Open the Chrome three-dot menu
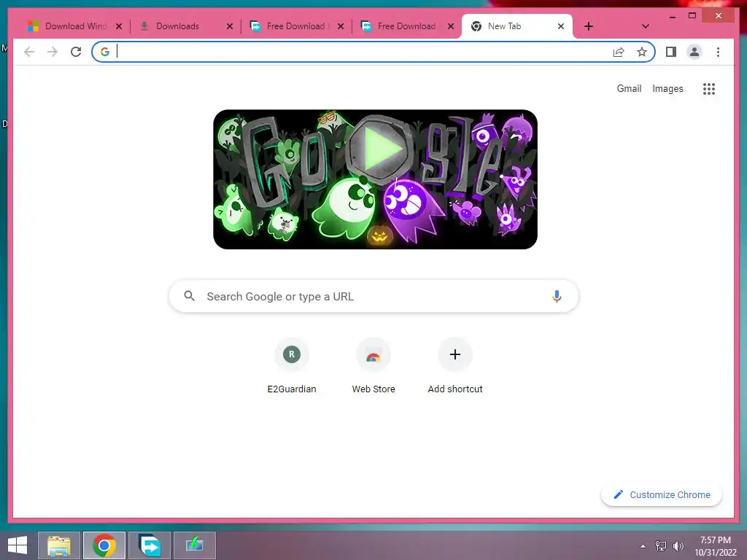 718,52
